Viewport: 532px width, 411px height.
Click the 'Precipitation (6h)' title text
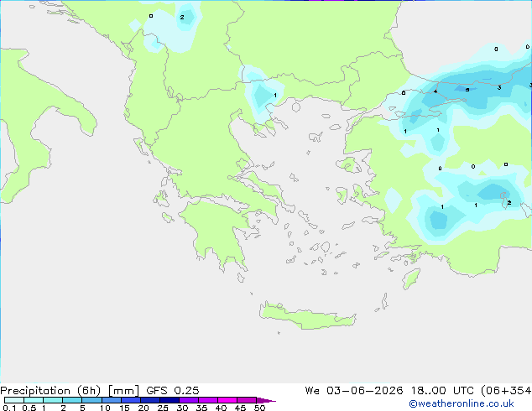pyautogui.click(x=50, y=391)
